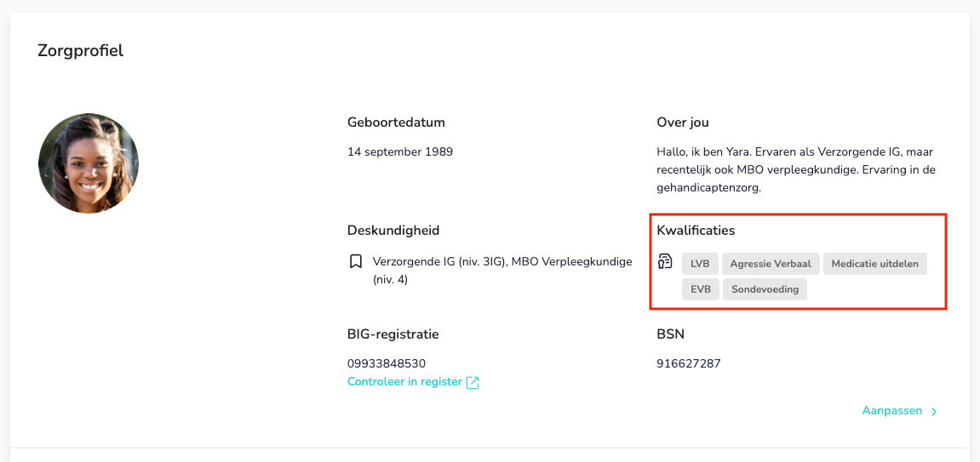
Task: Click the bookmark icon beside Deskundigheid
Action: pyautogui.click(x=357, y=262)
